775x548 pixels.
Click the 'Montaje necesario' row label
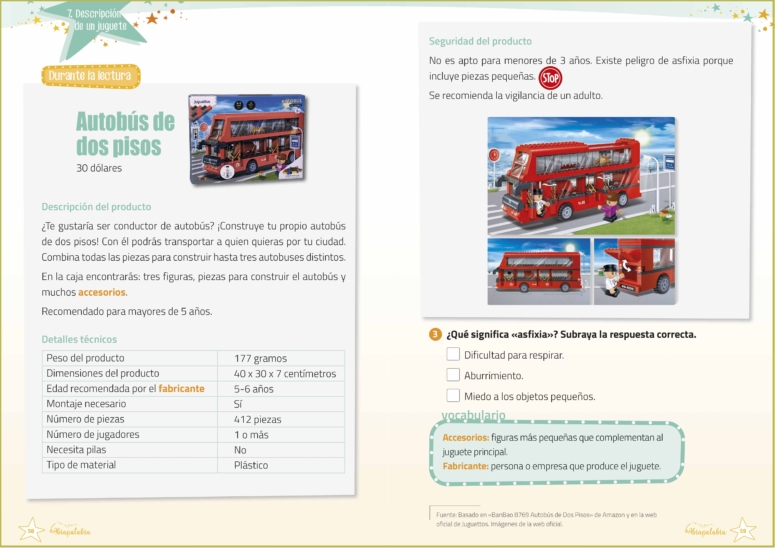pyautogui.click(x=86, y=404)
